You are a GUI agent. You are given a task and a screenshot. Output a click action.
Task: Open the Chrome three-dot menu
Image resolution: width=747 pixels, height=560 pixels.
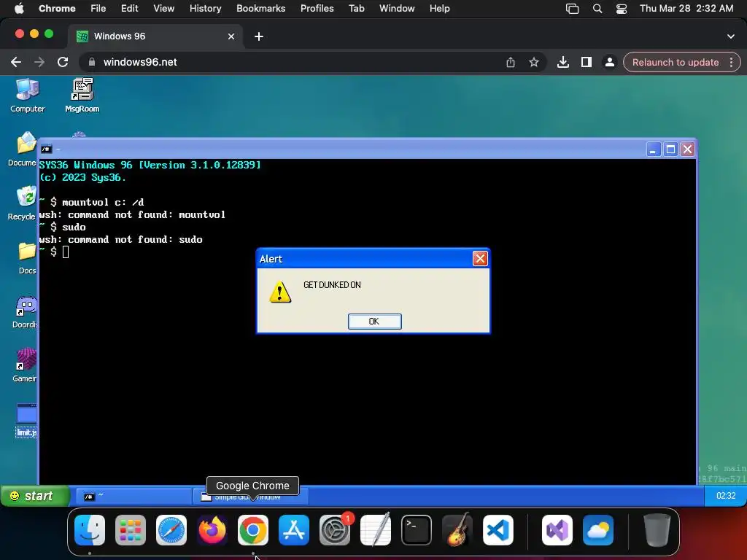pos(731,62)
